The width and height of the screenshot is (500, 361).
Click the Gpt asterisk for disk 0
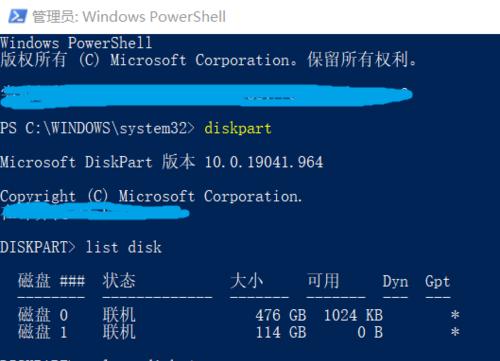[x=455, y=315]
